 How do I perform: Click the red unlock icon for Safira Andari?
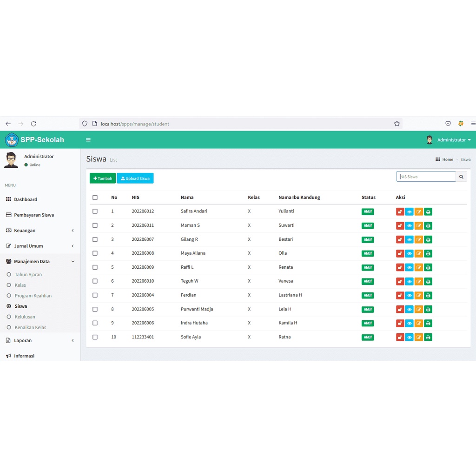point(400,212)
